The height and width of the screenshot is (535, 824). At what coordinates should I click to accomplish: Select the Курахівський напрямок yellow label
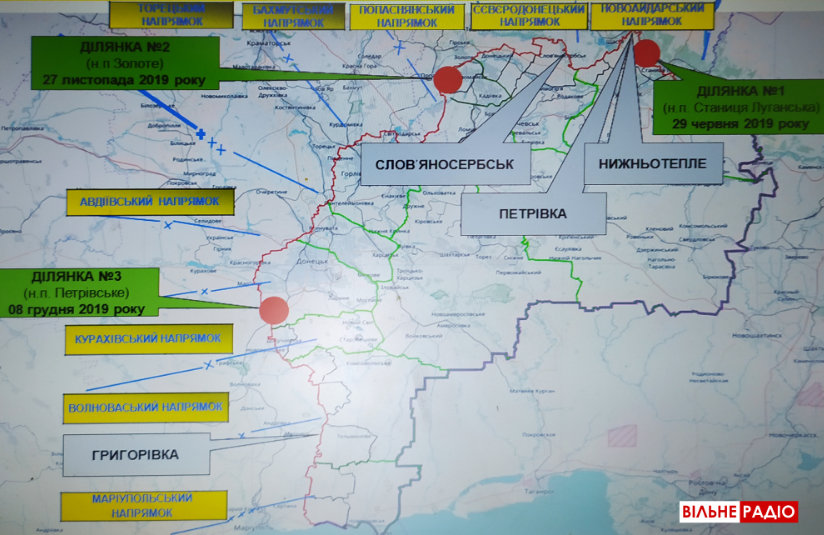pos(146,339)
